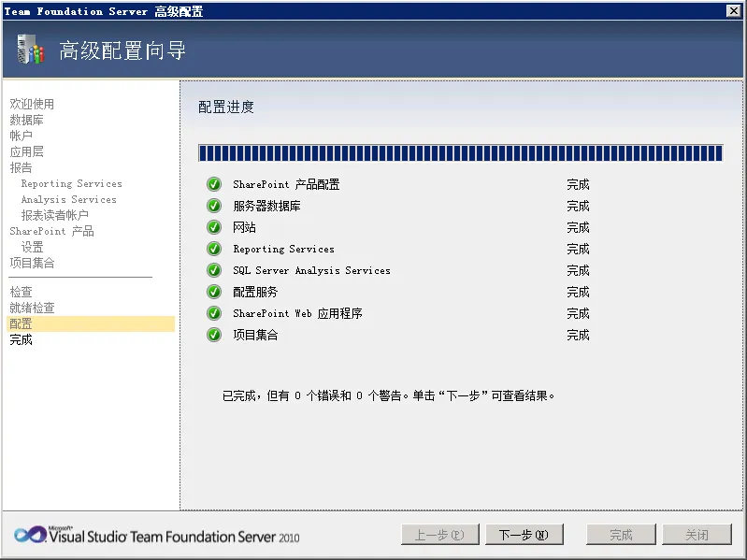Viewport: 747px width, 560px height.
Task: Click the 网站 row label
Action: click(244, 227)
